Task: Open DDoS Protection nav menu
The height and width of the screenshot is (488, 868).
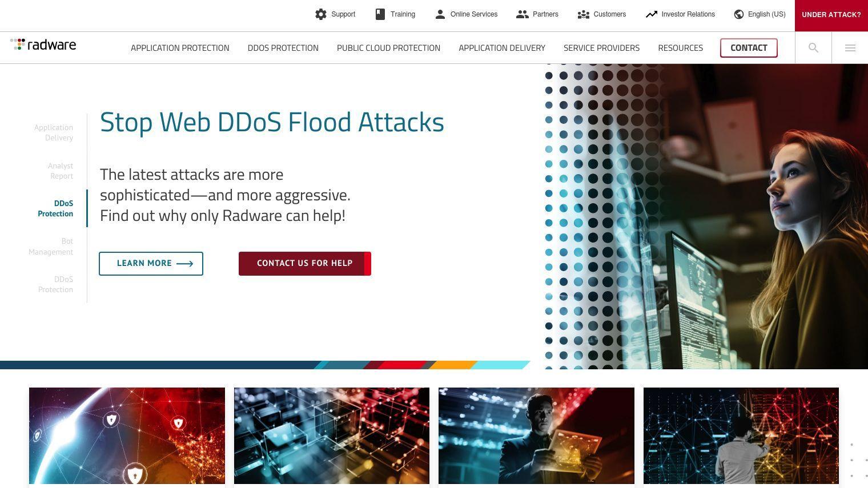Action: click(283, 48)
